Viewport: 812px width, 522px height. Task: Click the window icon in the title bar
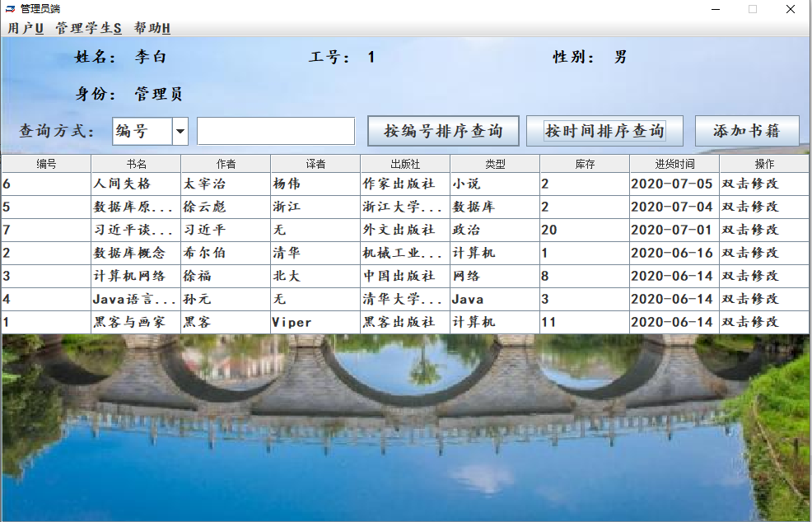(10, 9)
